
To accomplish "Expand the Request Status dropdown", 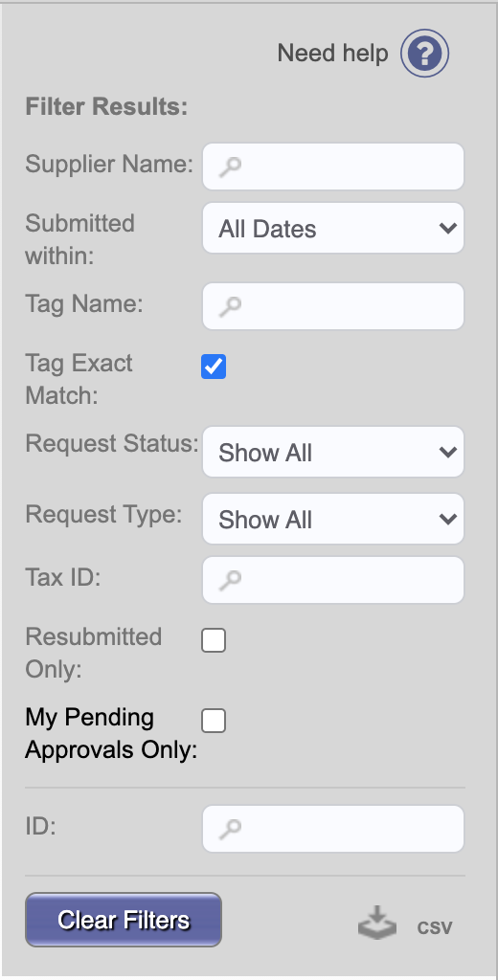I will [x=333, y=452].
